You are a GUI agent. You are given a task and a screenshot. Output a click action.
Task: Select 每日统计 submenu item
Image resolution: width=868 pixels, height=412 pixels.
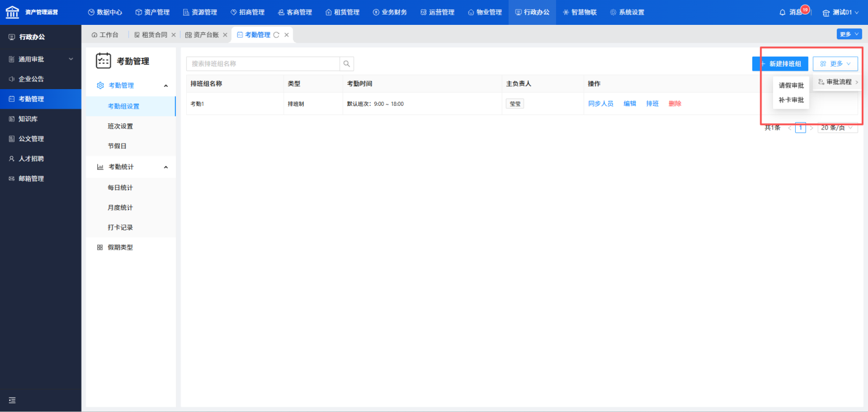(x=131, y=188)
